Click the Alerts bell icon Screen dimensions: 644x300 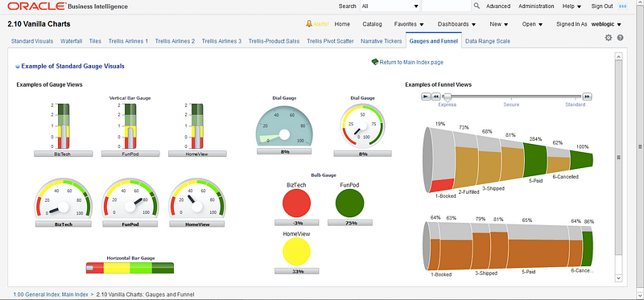pyautogui.click(x=309, y=24)
